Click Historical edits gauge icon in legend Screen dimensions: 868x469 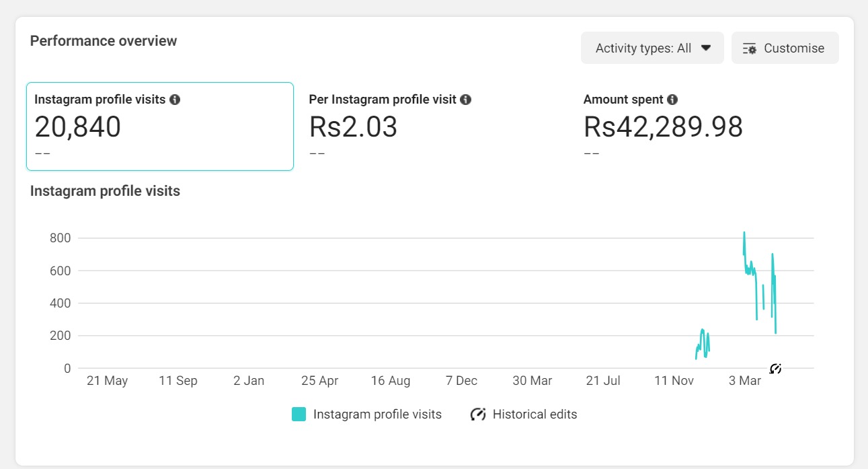(x=478, y=414)
